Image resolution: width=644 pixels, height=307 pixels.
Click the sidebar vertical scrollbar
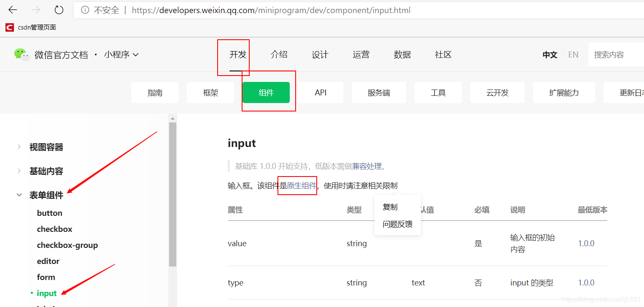pyautogui.click(x=172, y=194)
